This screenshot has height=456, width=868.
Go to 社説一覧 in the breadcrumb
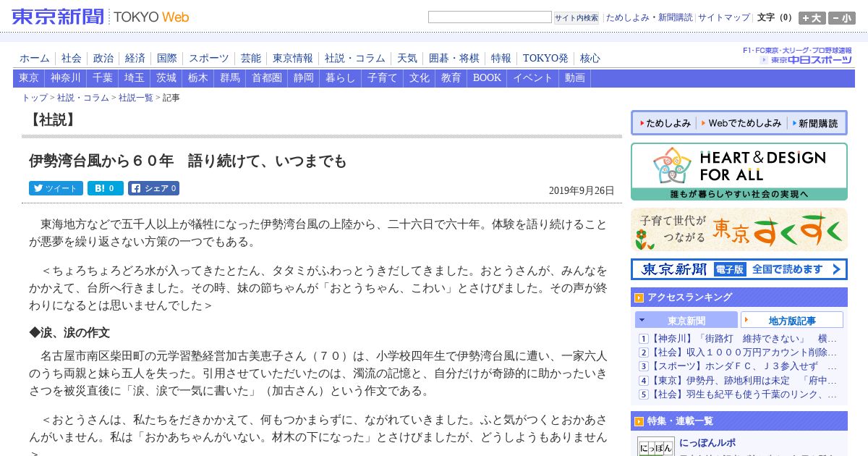coord(136,98)
